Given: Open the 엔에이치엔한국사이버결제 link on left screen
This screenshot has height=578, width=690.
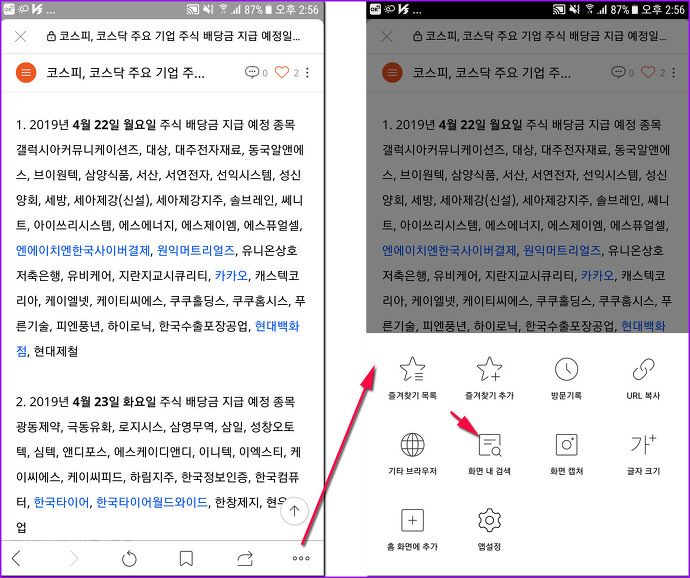Looking at the screenshot, I should pyautogui.click(x=83, y=251).
